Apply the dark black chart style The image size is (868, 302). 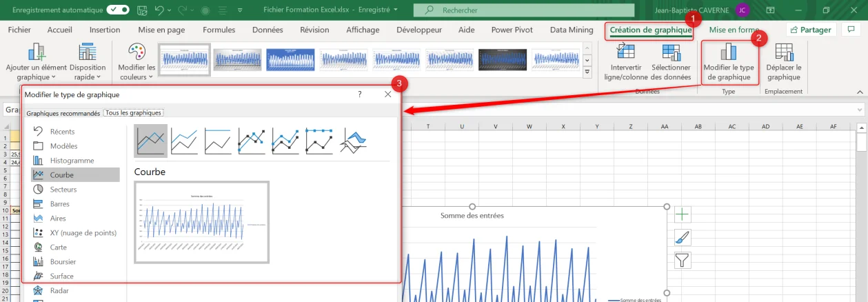(x=503, y=59)
